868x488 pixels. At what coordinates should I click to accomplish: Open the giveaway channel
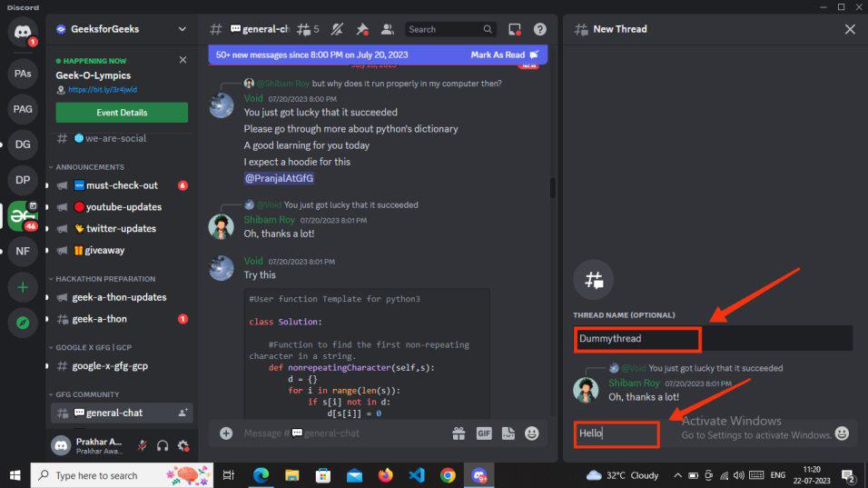[122, 251]
